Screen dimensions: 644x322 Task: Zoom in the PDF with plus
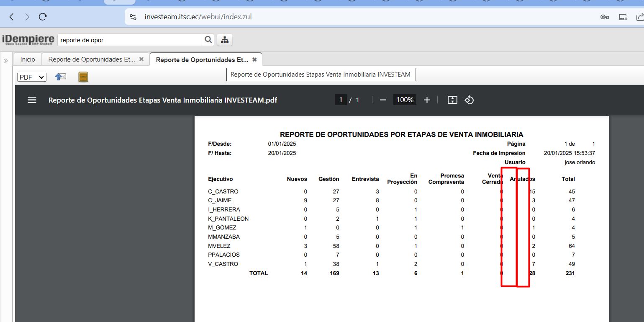(x=427, y=100)
